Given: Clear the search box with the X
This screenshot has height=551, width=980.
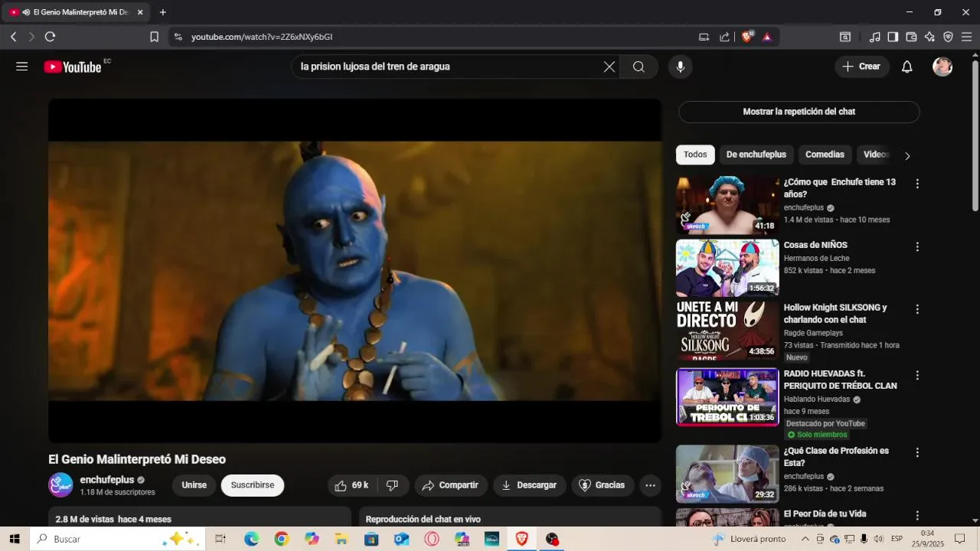Looking at the screenshot, I should tap(609, 67).
